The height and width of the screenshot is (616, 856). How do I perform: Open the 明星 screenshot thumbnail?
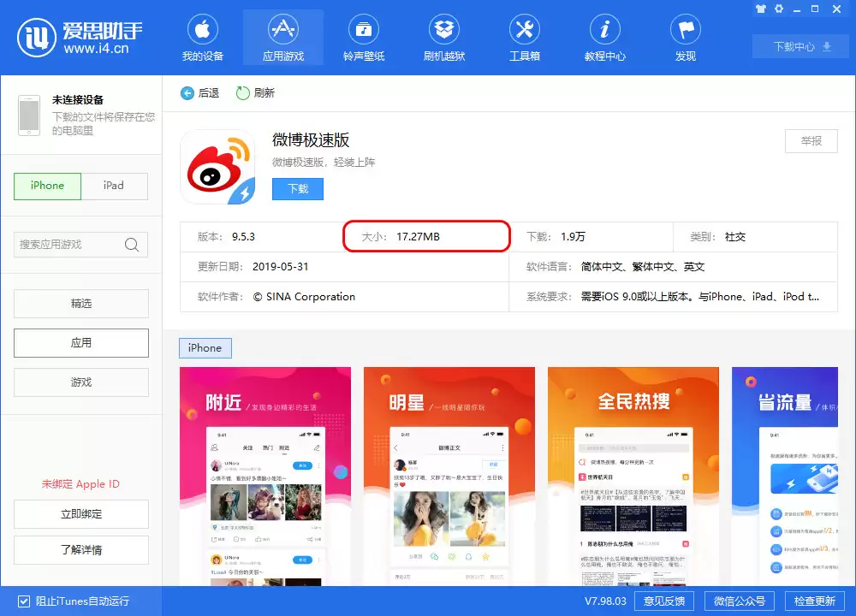(449, 477)
